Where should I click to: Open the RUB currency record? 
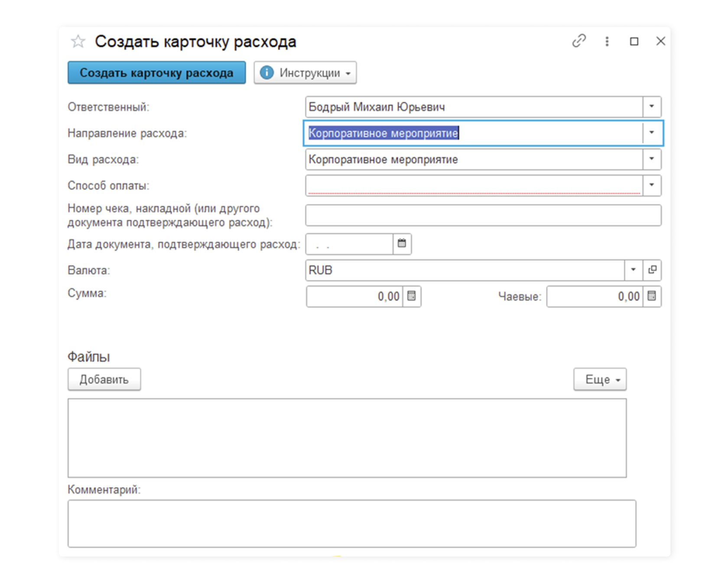pos(652,270)
